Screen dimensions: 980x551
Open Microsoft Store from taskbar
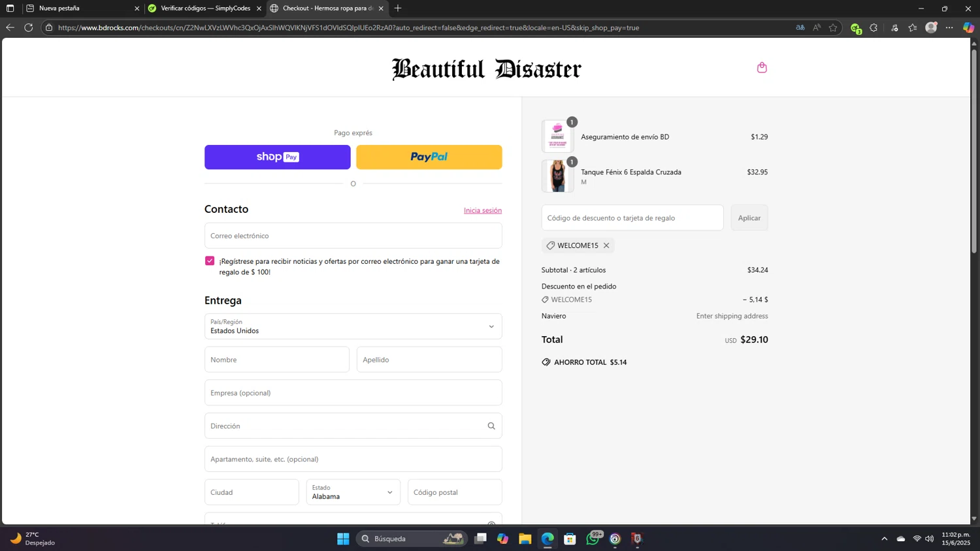[x=570, y=539]
